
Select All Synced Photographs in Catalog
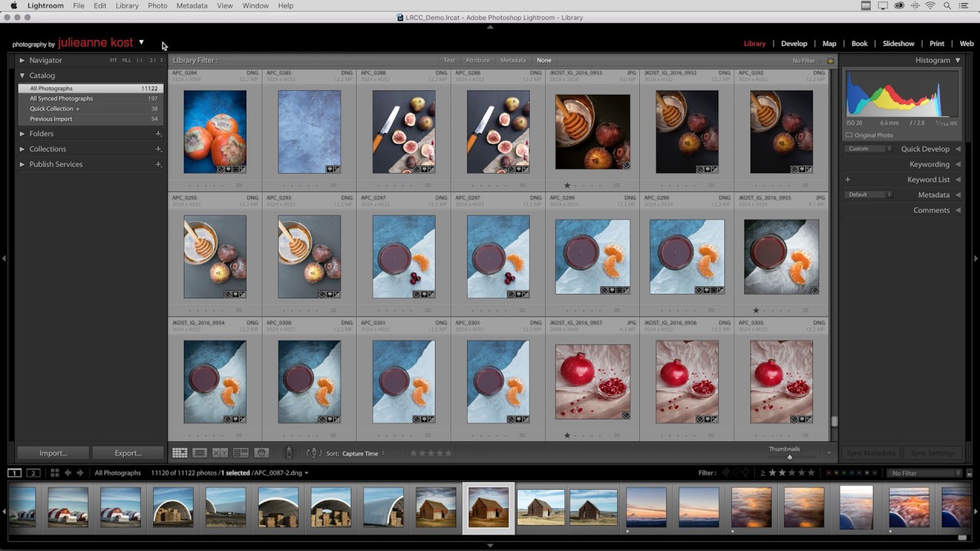[x=90, y=99]
